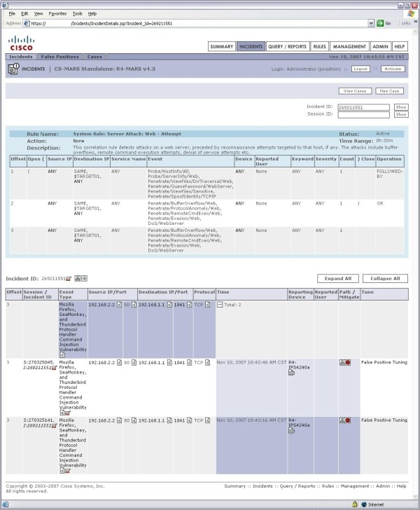Open the Tools menu
The height and width of the screenshot is (510, 420).
point(78,14)
